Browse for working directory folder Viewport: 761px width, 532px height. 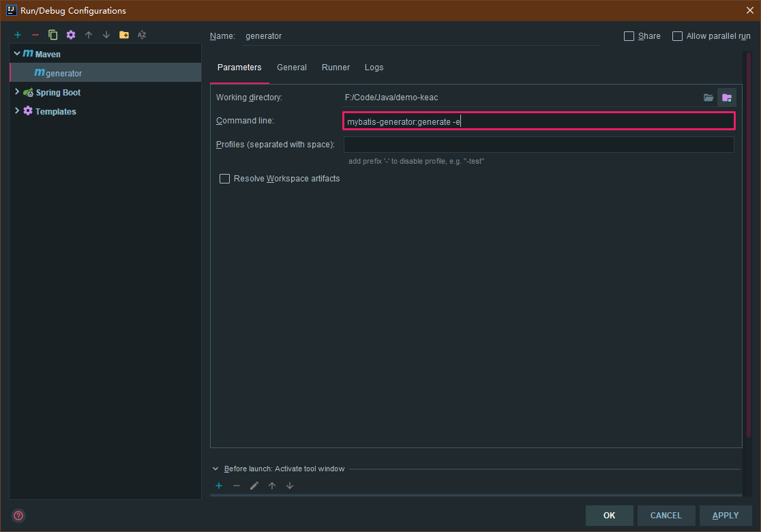point(708,98)
